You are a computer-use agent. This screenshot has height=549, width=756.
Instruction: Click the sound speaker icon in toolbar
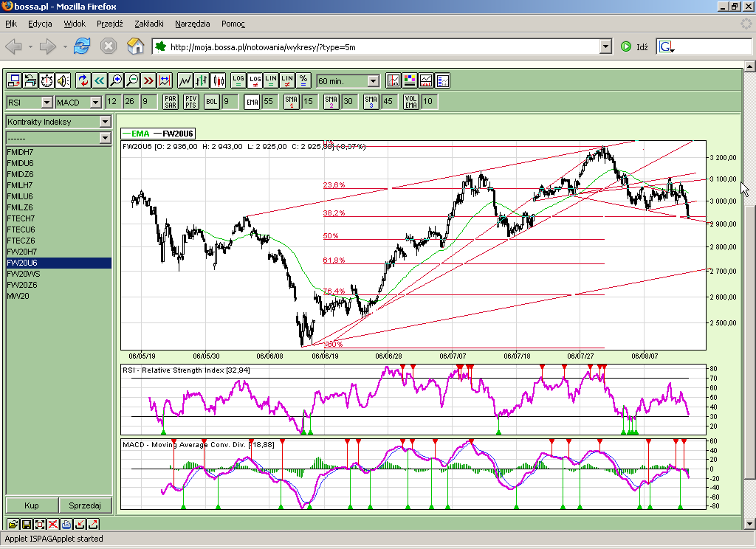coord(63,80)
